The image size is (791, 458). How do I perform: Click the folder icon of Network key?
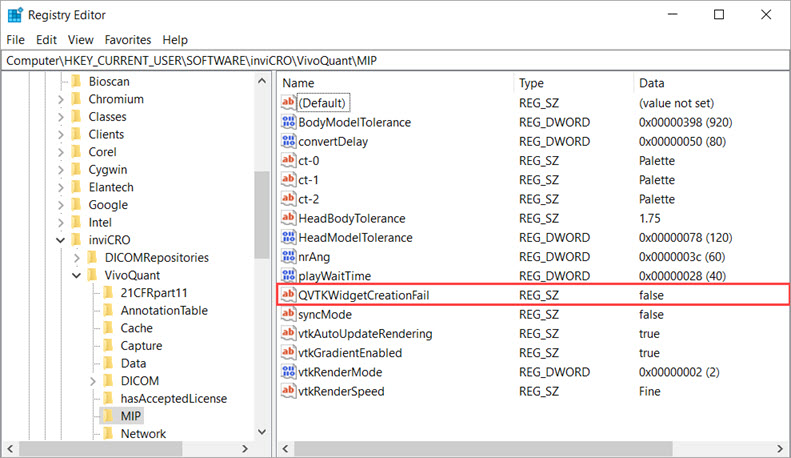[108, 433]
